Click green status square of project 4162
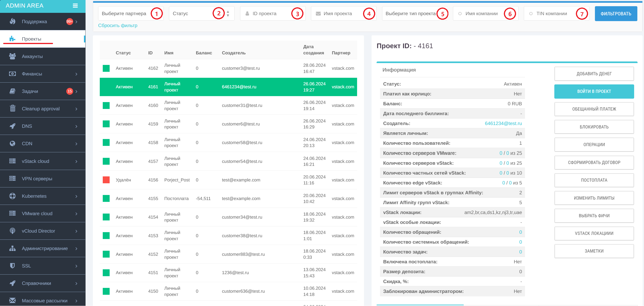 106,68
